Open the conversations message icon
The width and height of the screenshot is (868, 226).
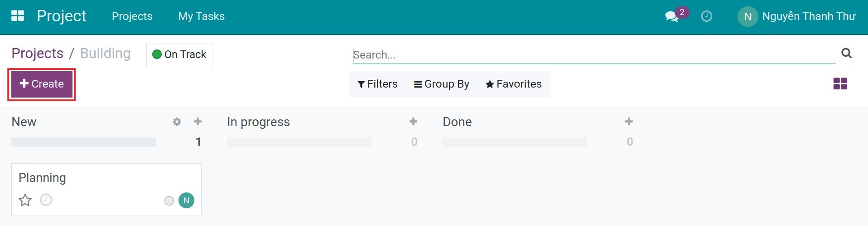point(671,17)
